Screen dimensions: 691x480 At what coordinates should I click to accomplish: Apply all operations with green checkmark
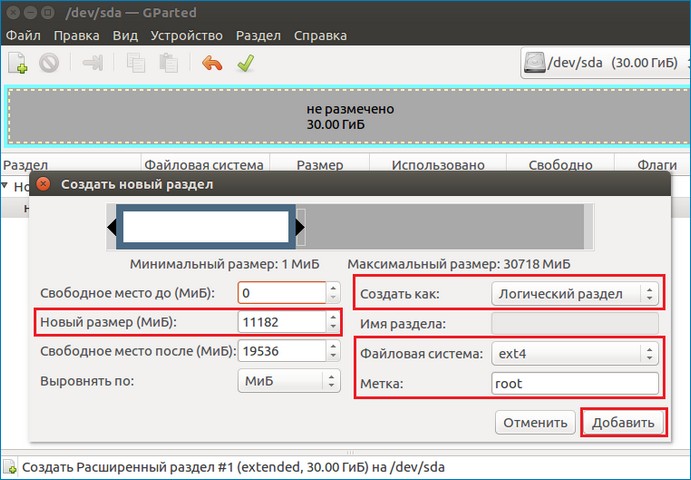245,63
